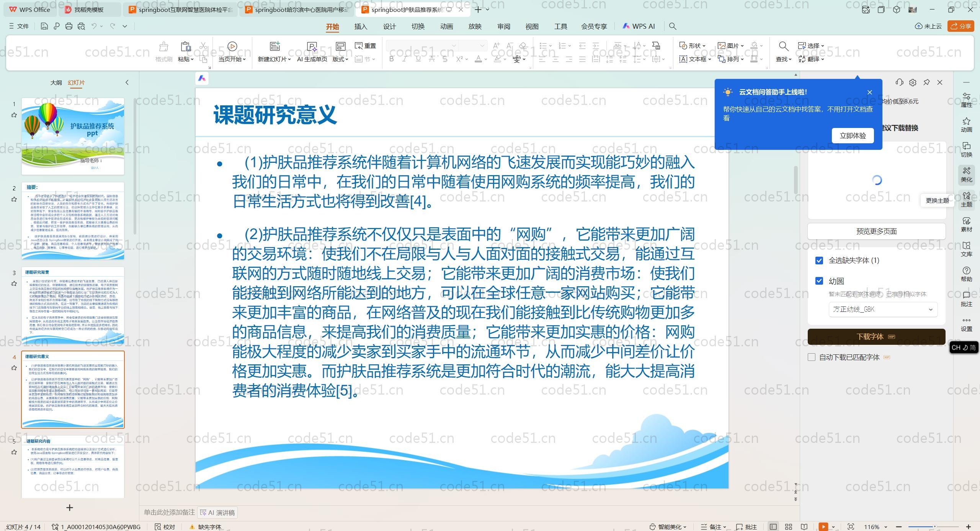
Task: Open the 大纲 outline tab
Action: click(56, 82)
